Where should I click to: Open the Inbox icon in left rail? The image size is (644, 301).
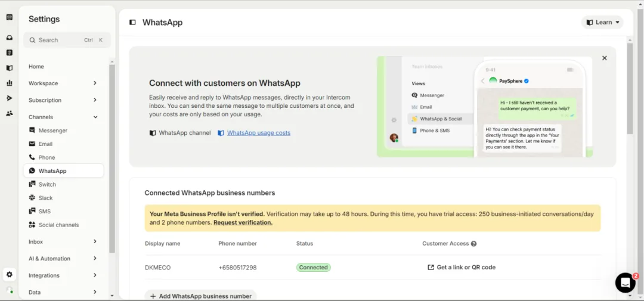[x=10, y=38]
